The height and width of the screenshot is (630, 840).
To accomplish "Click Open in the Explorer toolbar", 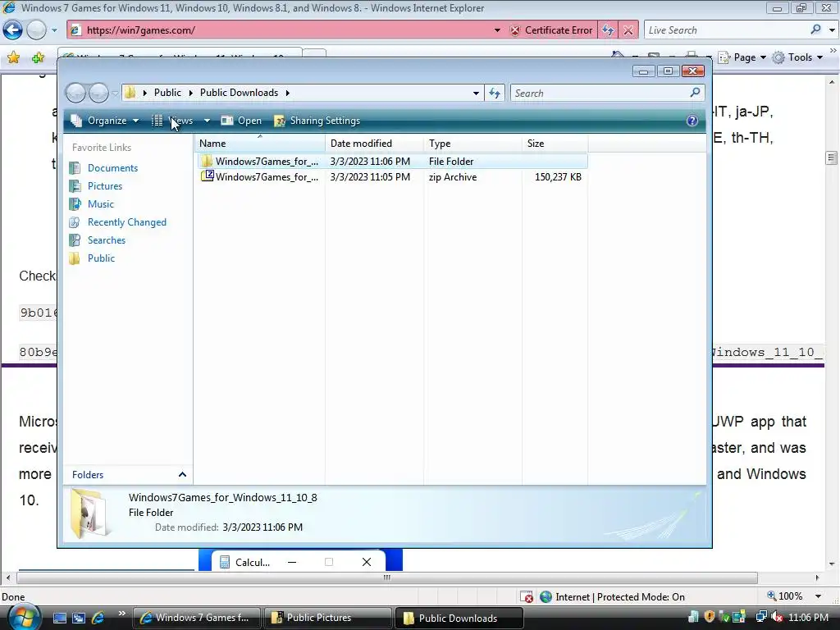I will tap(242, 121).
